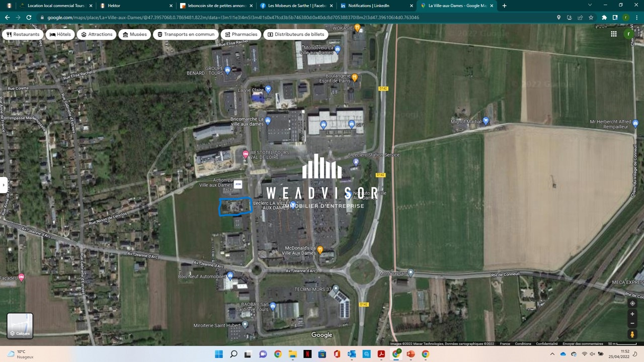Click the Pegman Street View icon
The height and width of the screenshot is (362, 644).
[632, 334]
